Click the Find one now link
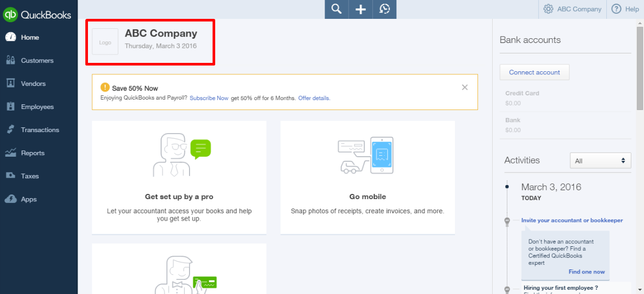644x294 pixels. (x=586, y=271)
